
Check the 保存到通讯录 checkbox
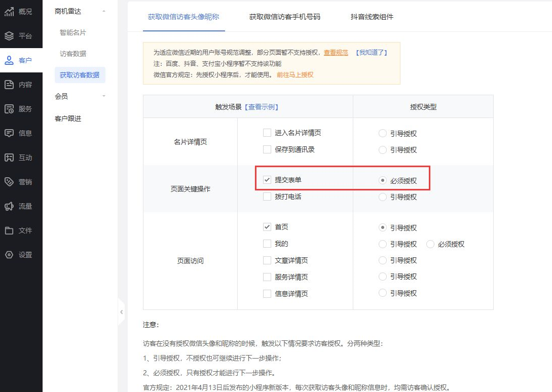[267, 149]
